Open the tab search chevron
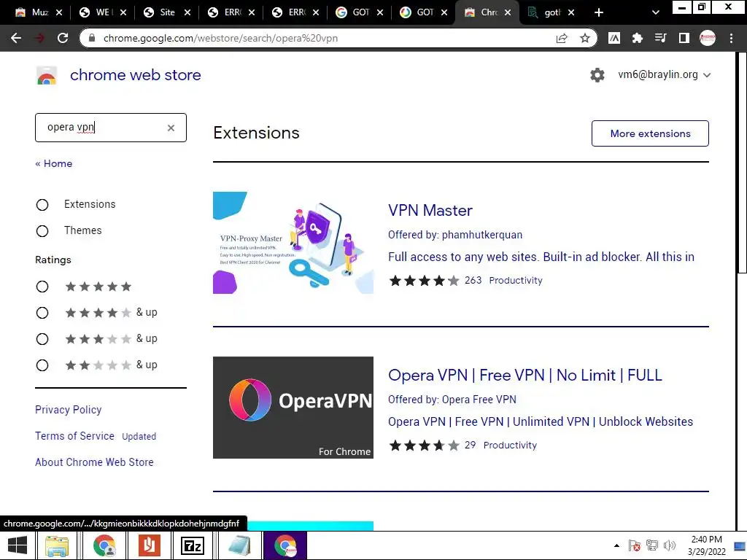The image size is (747, 560). click(656, 13)
